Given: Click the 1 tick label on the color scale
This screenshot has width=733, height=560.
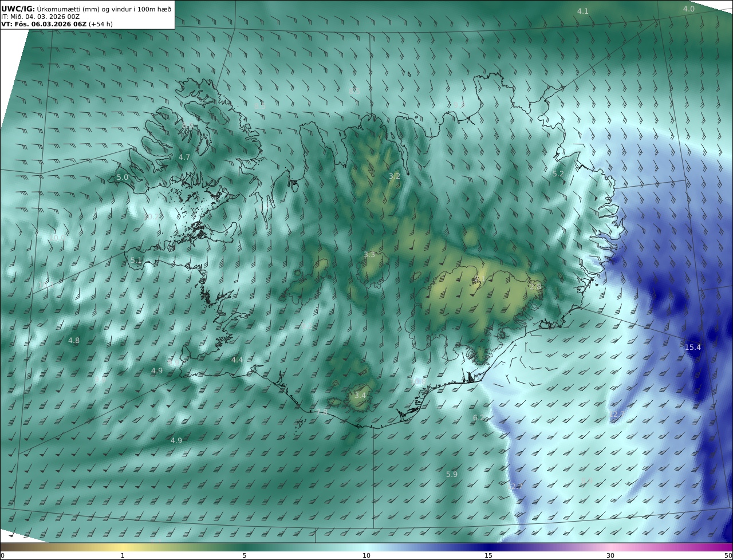Looking at the screenshot, I should (123, 555).
